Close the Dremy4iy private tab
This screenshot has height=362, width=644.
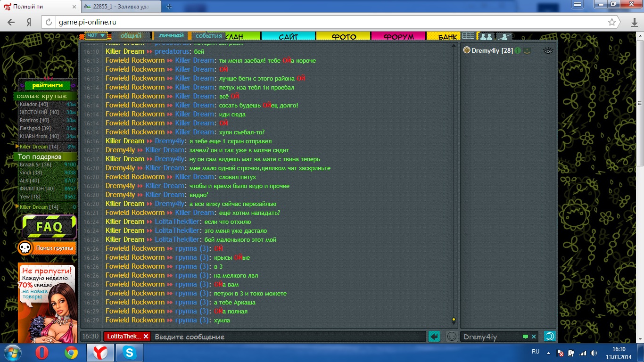(x=534, y=337)
